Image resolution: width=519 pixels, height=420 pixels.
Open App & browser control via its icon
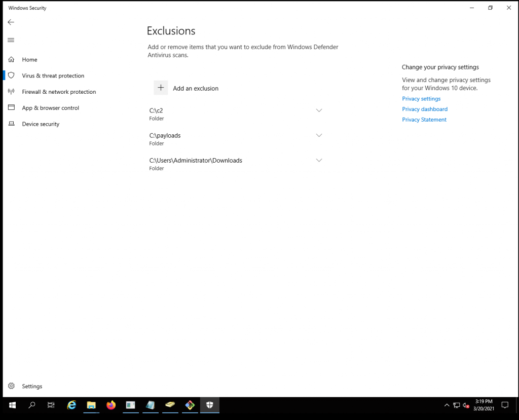[11, 108]
